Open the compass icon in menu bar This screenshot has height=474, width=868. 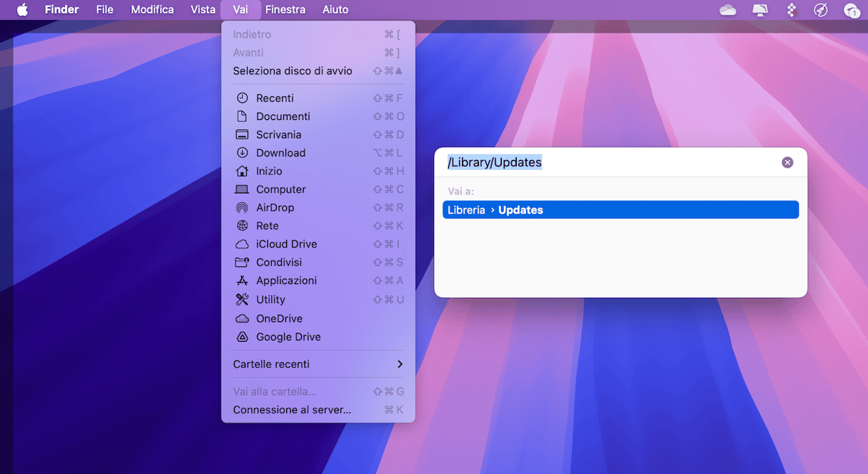click(x=821, y=9)
